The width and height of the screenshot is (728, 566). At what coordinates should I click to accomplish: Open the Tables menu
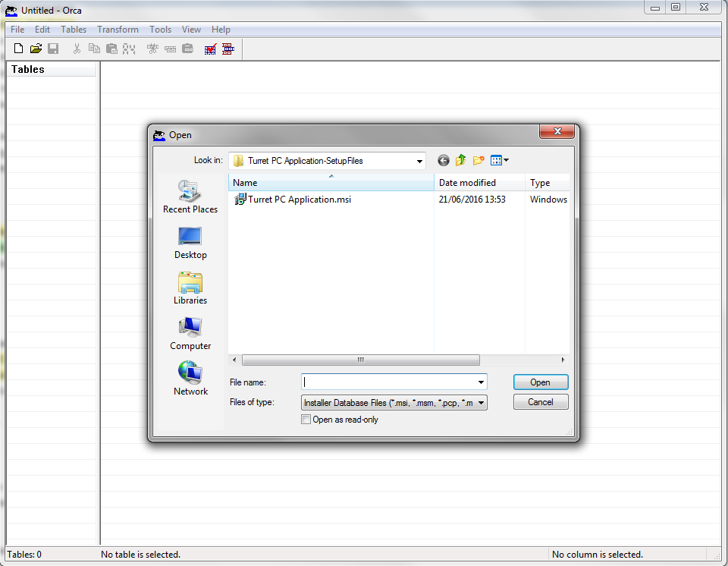pos(74,30)
